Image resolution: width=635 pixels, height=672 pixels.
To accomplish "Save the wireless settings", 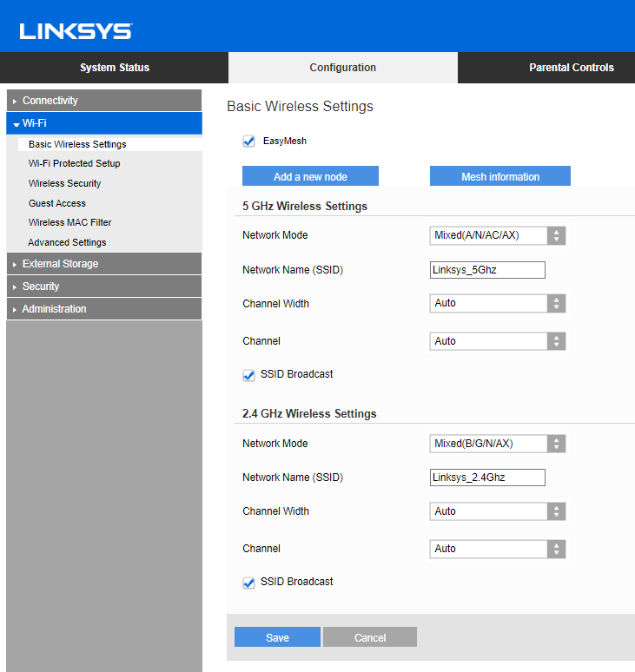I will click(277, 637).
